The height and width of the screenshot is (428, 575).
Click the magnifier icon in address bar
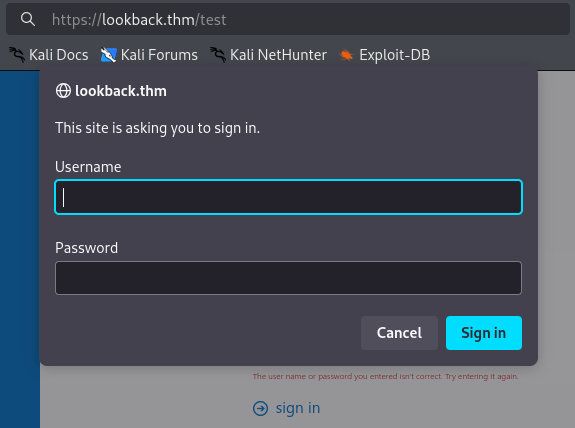28,19
